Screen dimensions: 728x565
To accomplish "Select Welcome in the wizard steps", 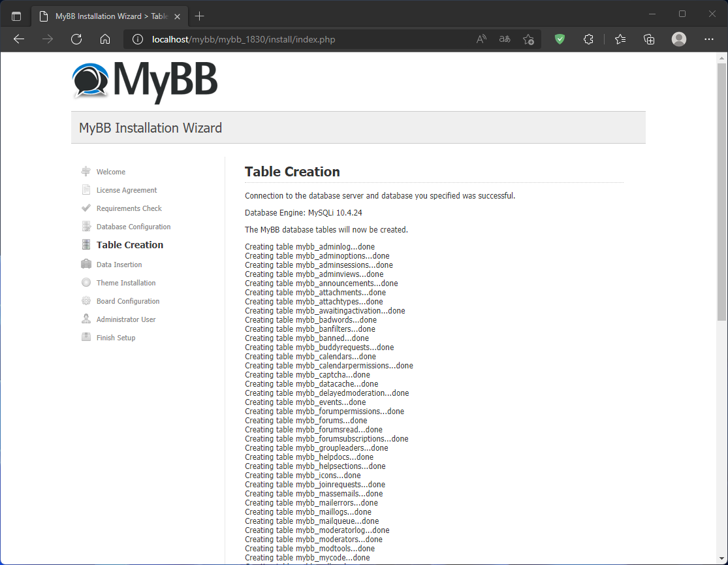I will tap(111, 172).
